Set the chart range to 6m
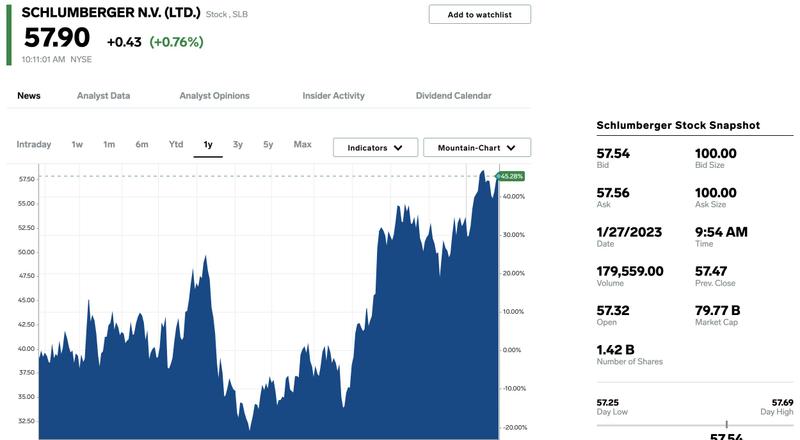Image resolution: width=800 pixels, height=440 pixels. 142,144
